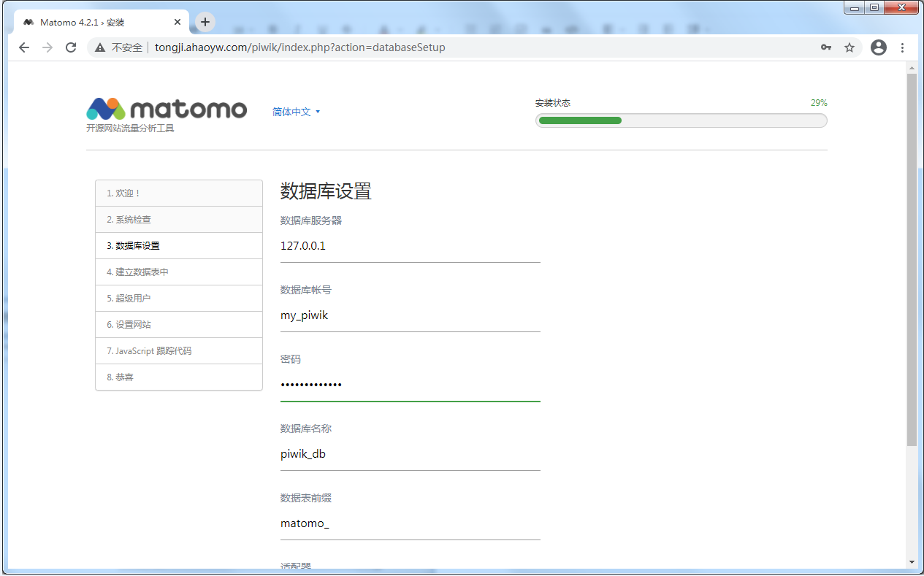Image resolution: width=924 pixels, height=576 pixels.
Task: Click the address bar URL
Action: tap(300, 47)
